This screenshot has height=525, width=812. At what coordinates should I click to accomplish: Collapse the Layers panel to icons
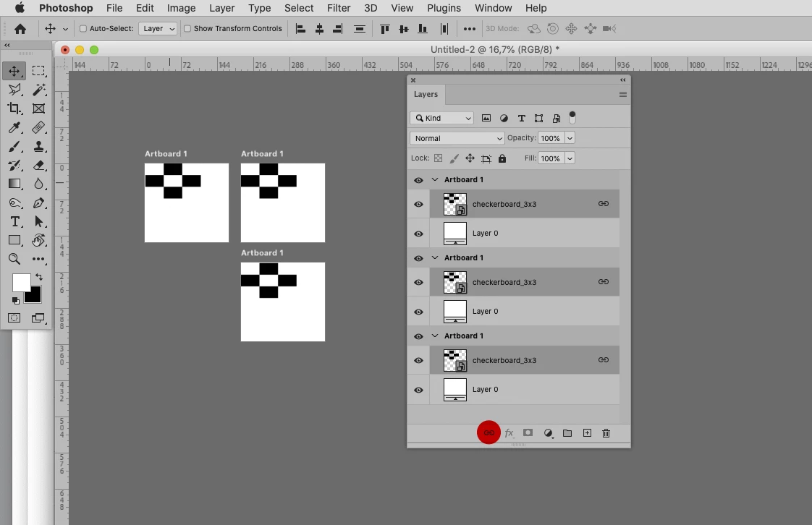coord(623,80)
